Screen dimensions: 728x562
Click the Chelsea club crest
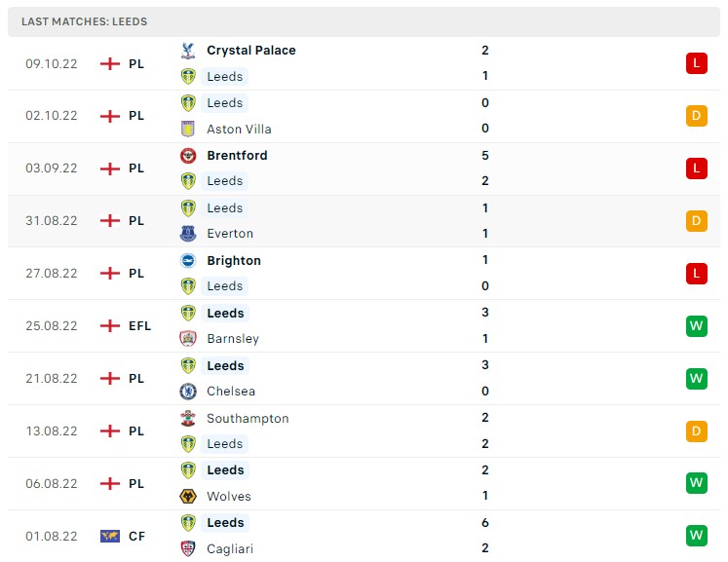[188, 392]
